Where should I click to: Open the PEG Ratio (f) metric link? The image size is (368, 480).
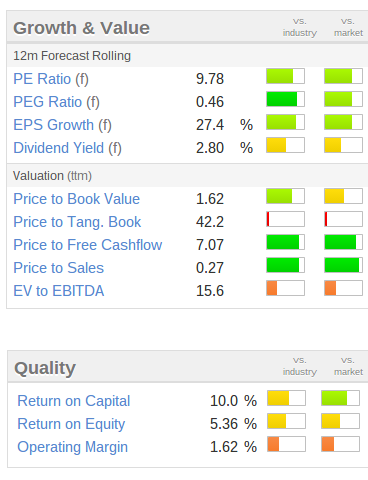(x=56, y=102)
